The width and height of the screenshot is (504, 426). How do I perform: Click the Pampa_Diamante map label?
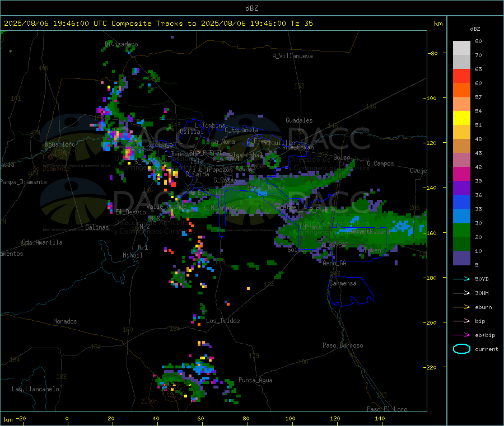24,182
